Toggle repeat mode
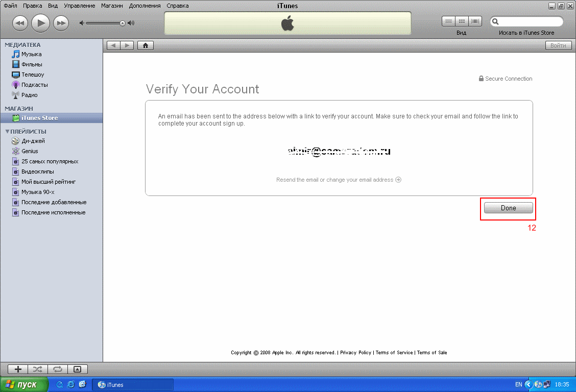 pos(57,369)
